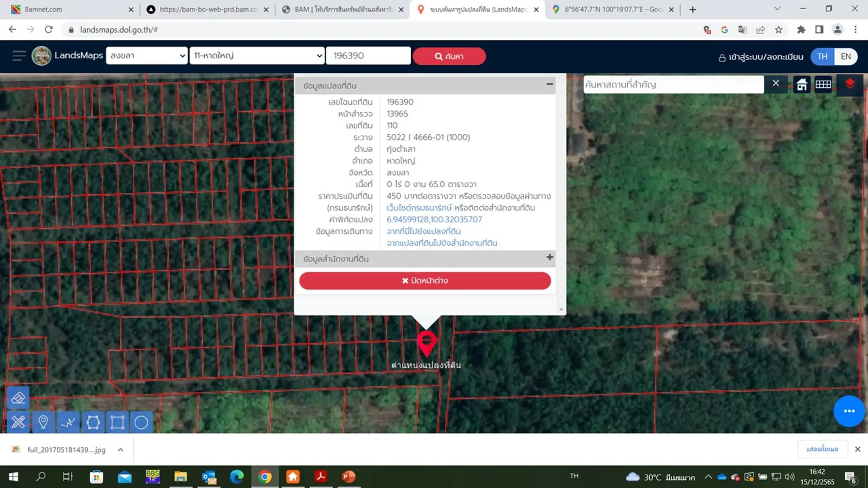Image resolution: width=868 pixels, height=488 pixels.
Task: Select the rectangle drawing tool
Action: click(117, 422)
